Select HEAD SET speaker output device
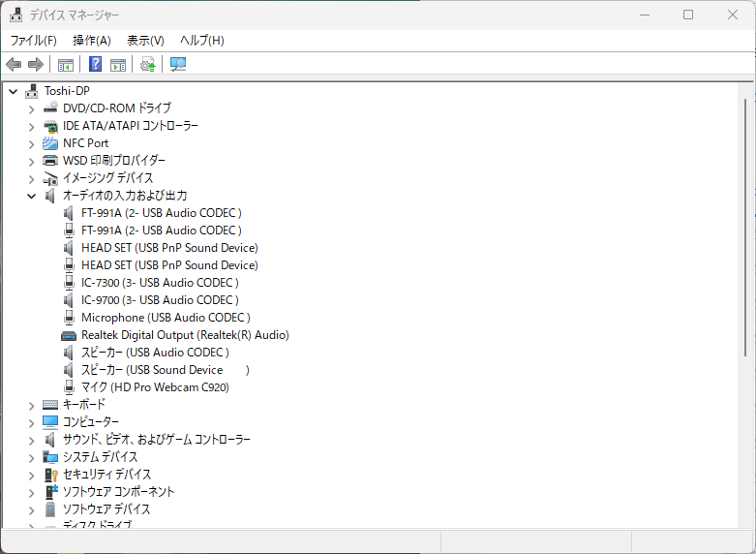 169,248
